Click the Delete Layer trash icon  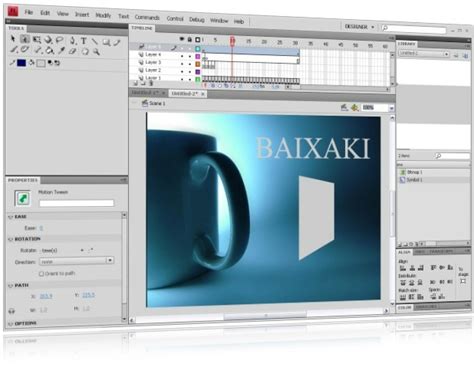(151, 84)
